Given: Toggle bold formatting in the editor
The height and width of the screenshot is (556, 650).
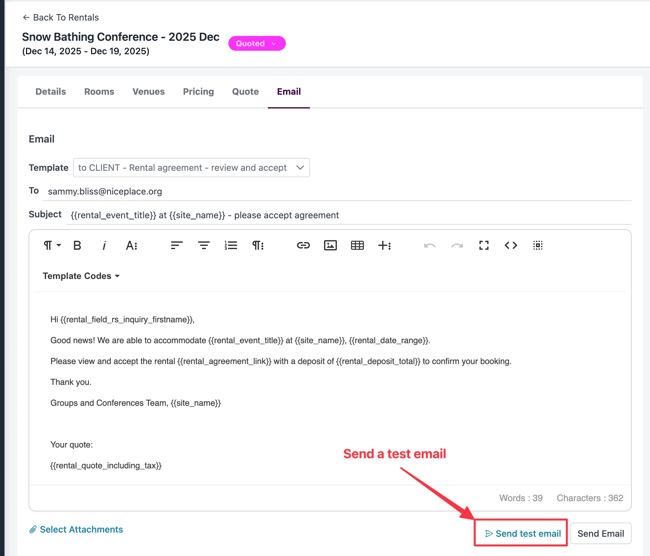Looking at the screenshot, I should pyautogui.click(x=77, y=245).
